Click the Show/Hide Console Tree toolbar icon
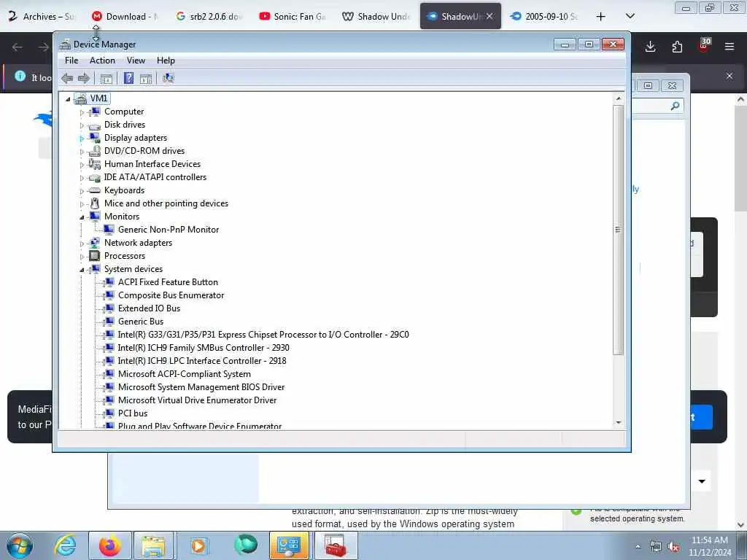 click(107, 79)
